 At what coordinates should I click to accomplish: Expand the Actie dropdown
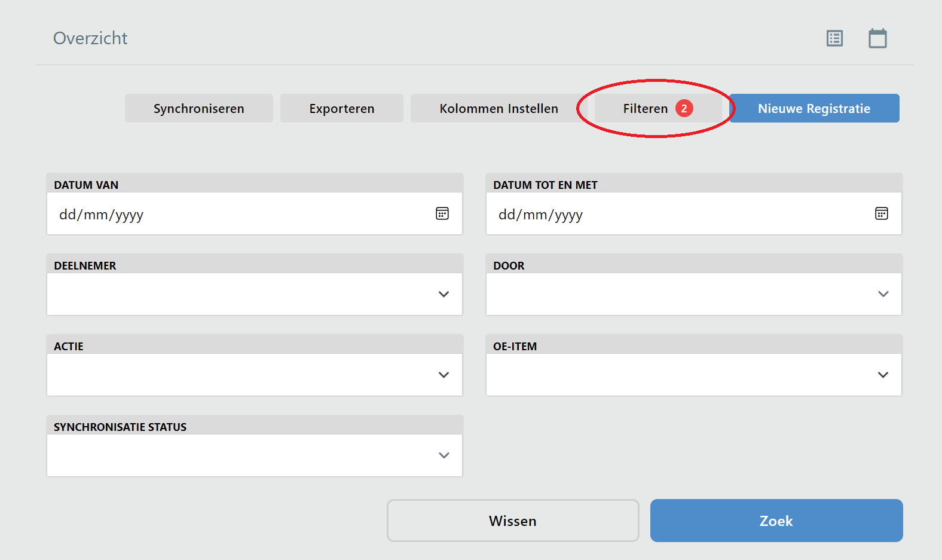point(255,375)
